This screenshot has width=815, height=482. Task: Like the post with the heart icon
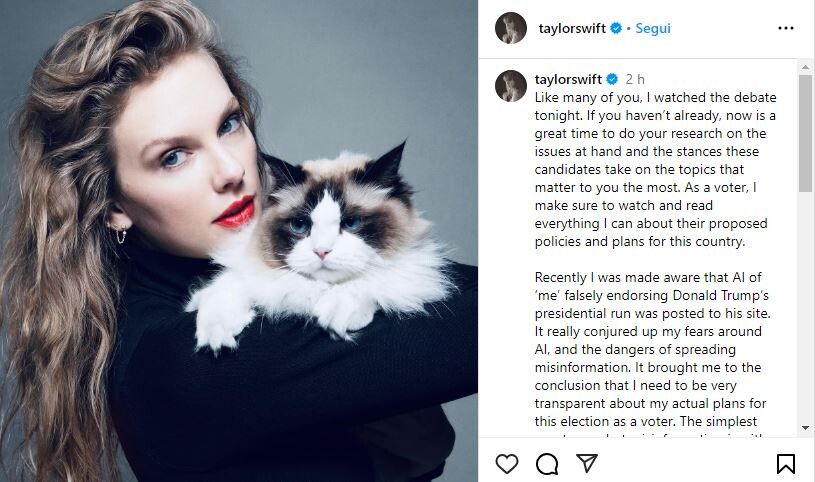click(507, 464)
